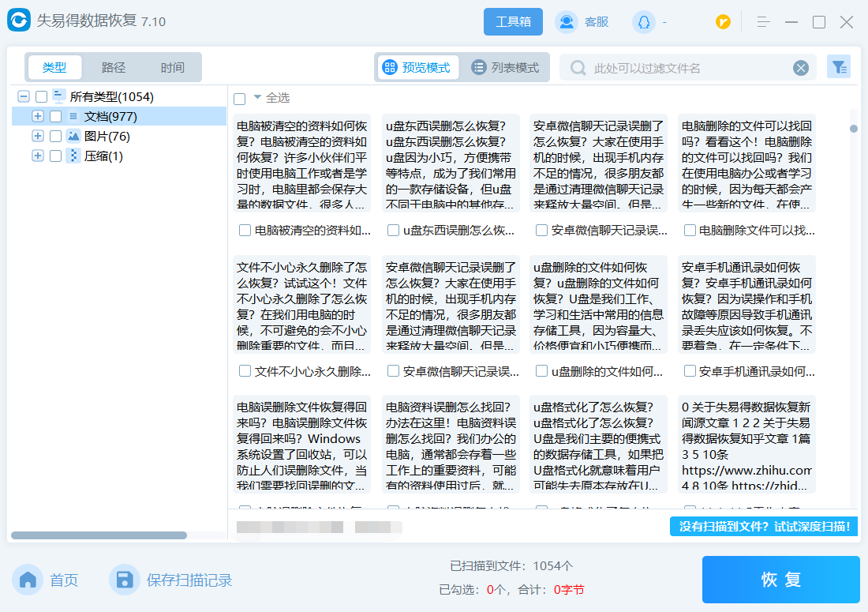Image resolution: width=868 pixels, height=612 pixels.
Task: Expand the 图片(76) tree node
Action: point(38,137)
